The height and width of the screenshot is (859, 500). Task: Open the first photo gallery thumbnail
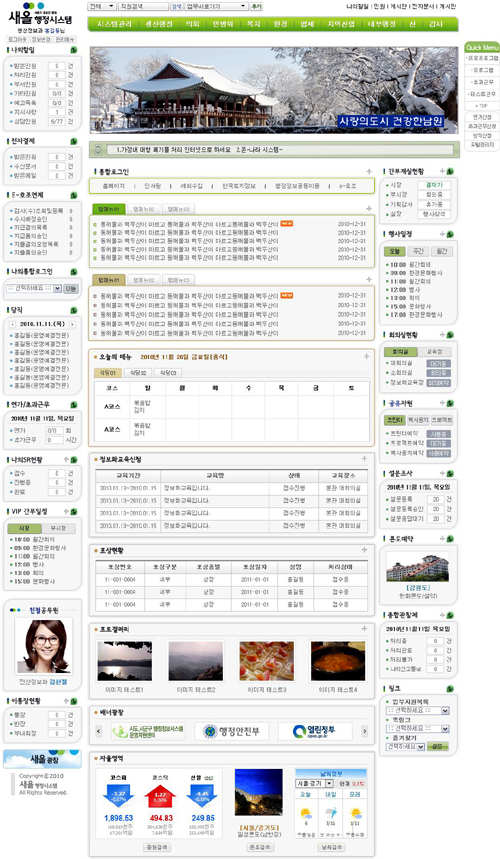[x=124, y=661]
